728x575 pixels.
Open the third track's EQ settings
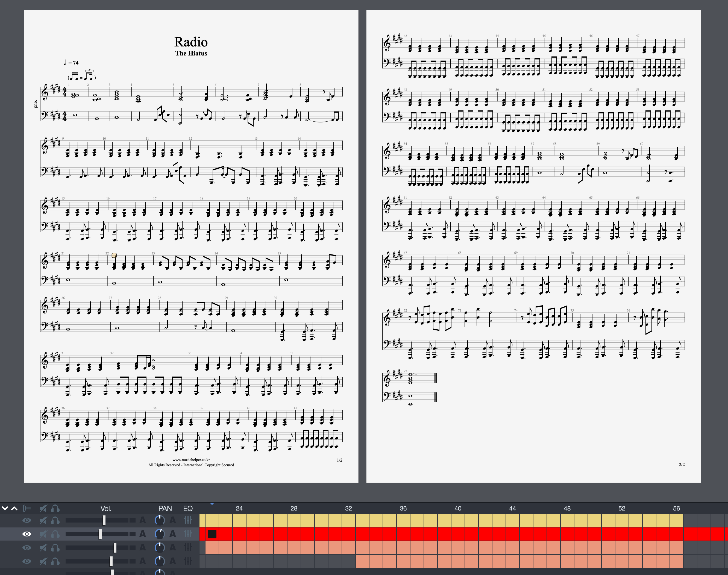tap(188, 548)
